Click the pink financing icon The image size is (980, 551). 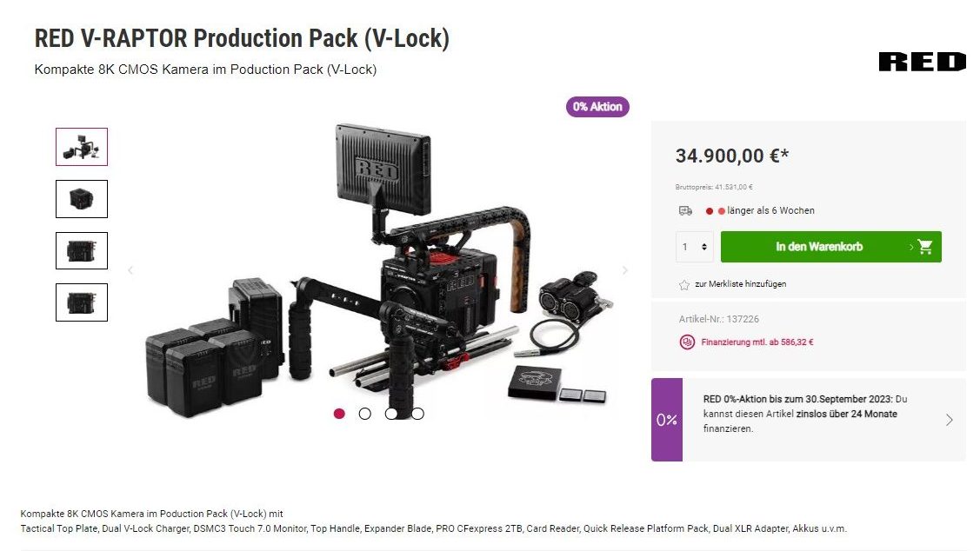pyautogui.click(x=687, y=342)
